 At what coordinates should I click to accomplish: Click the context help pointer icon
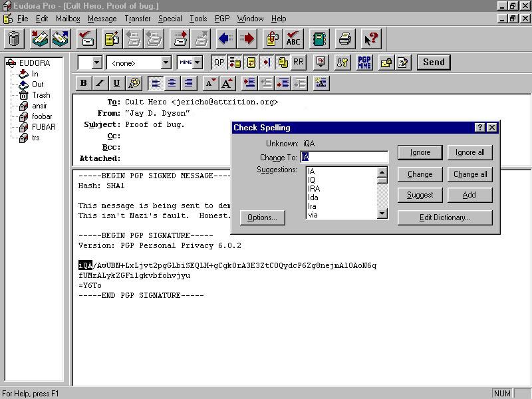(371, 39)
